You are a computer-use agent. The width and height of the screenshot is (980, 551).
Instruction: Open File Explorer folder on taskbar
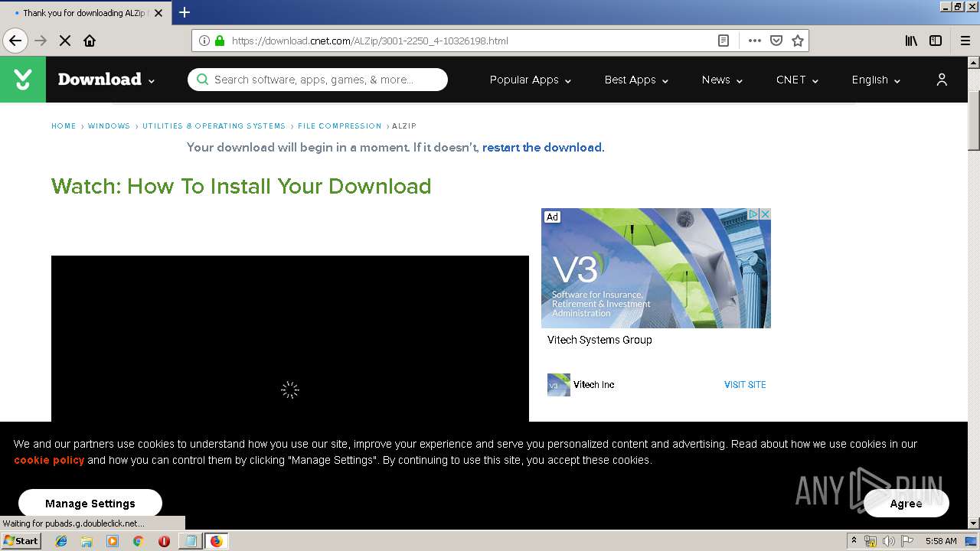[x=87, y=541]
